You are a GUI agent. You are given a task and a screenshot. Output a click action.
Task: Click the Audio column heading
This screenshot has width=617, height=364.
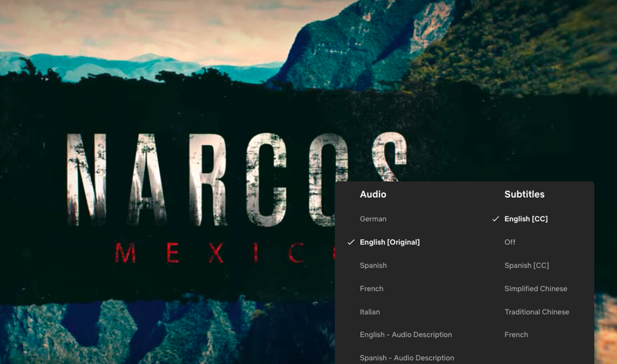(x=373, y=194)
